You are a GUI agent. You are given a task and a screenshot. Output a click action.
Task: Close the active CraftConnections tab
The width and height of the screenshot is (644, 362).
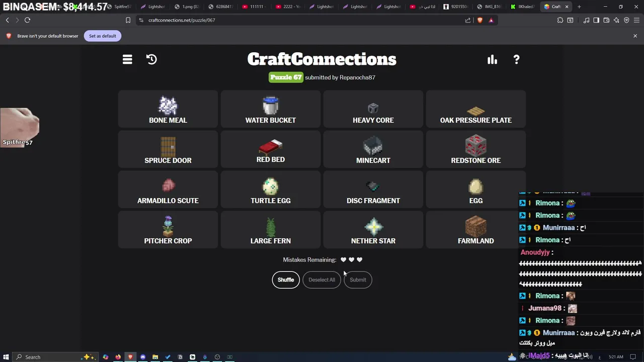(x=567, y=7)
